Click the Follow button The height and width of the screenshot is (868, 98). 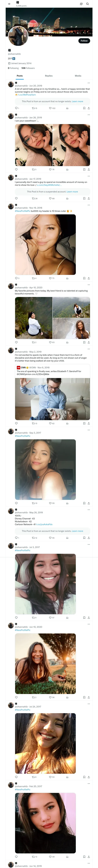(84, 41)
